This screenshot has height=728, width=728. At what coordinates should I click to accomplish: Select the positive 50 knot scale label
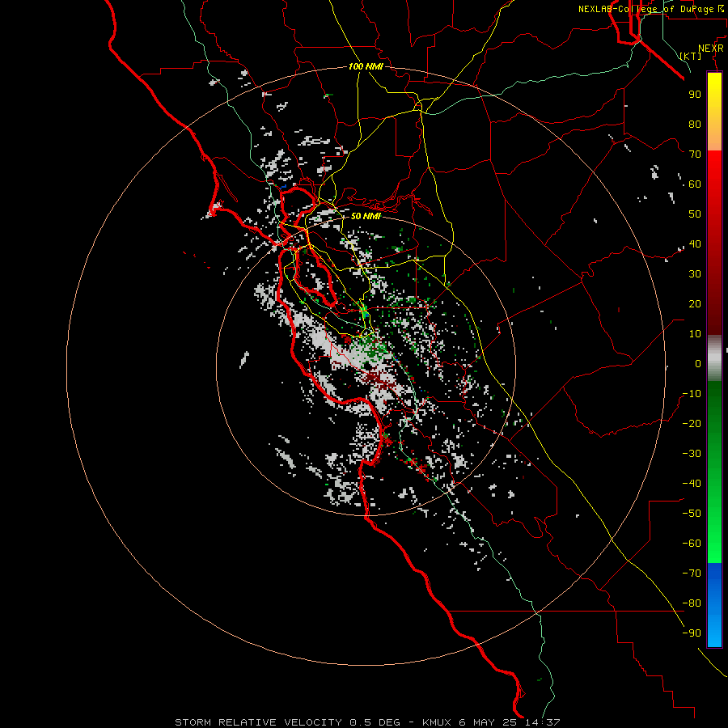pyautogui.click(x=695, y=214)
